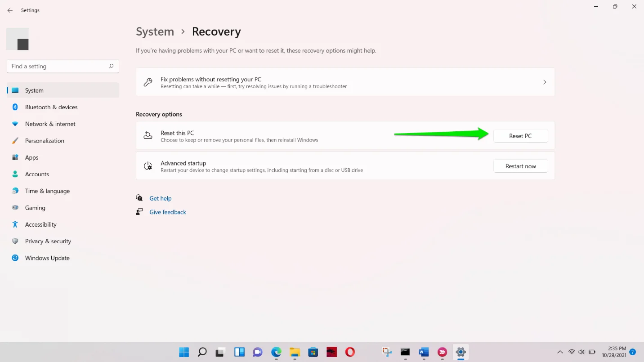Screen dimensions: 644x362
Task: Click System in the breadcrumb
Action: [155, 31]
